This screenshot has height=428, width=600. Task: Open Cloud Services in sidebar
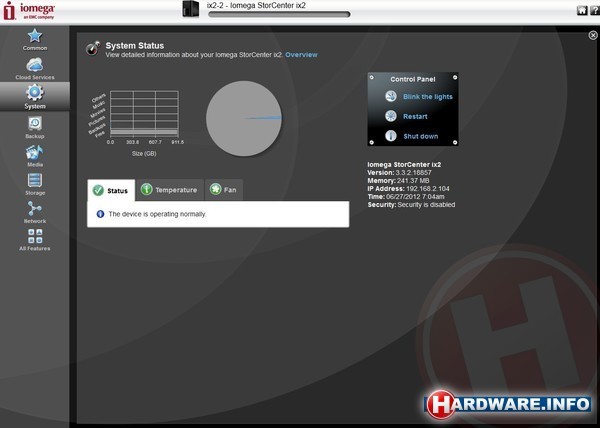click(x=35, y=69)
